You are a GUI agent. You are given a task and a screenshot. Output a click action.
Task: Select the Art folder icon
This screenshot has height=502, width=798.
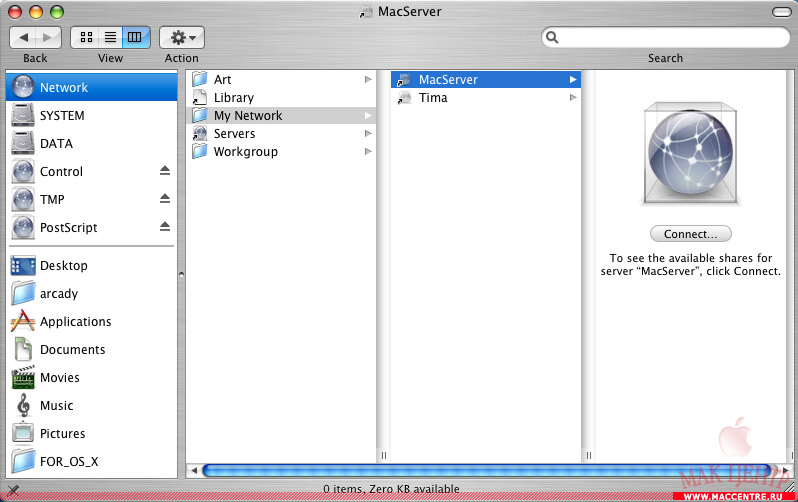pos(200,79)
